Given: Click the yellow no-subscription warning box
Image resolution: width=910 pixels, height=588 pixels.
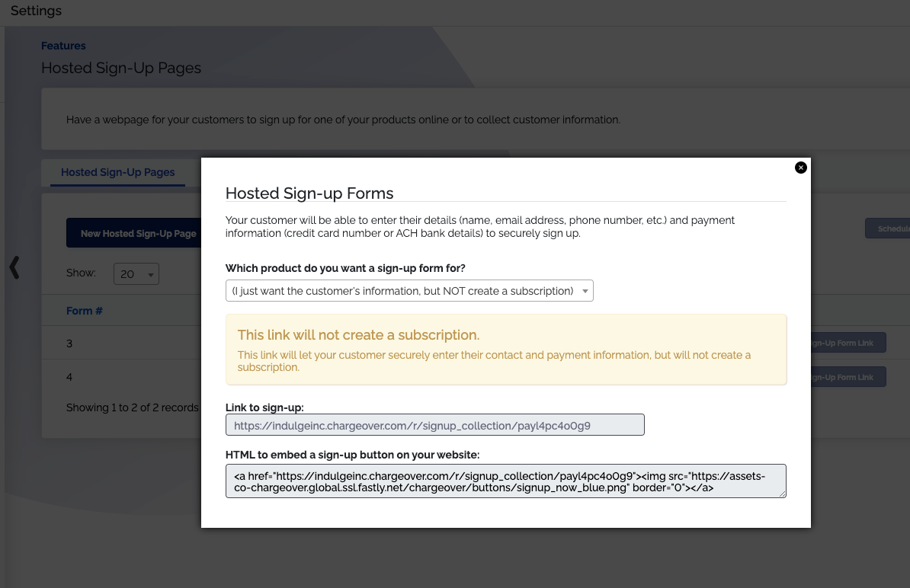Looking at the screenshot, I should 505,350.
